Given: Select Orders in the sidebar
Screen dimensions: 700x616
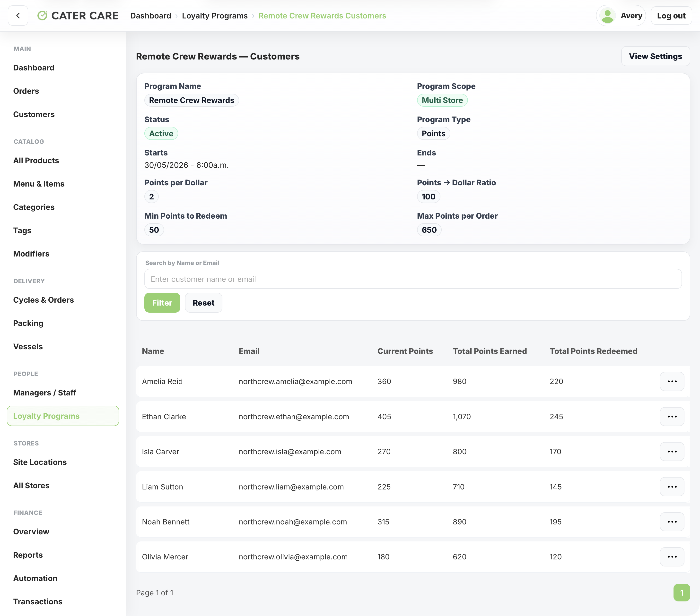Looking at the screenshot, I should (26, 91).
